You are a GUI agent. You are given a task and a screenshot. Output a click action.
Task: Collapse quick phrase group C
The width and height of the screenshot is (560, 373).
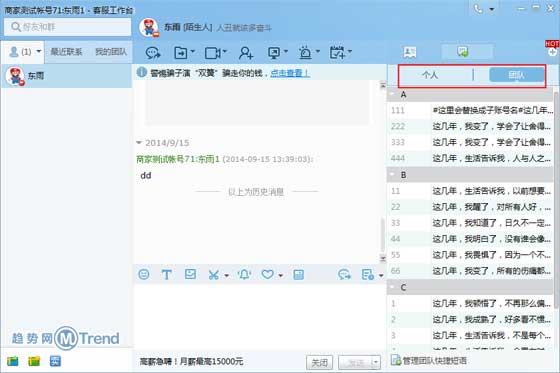(392, 287)
